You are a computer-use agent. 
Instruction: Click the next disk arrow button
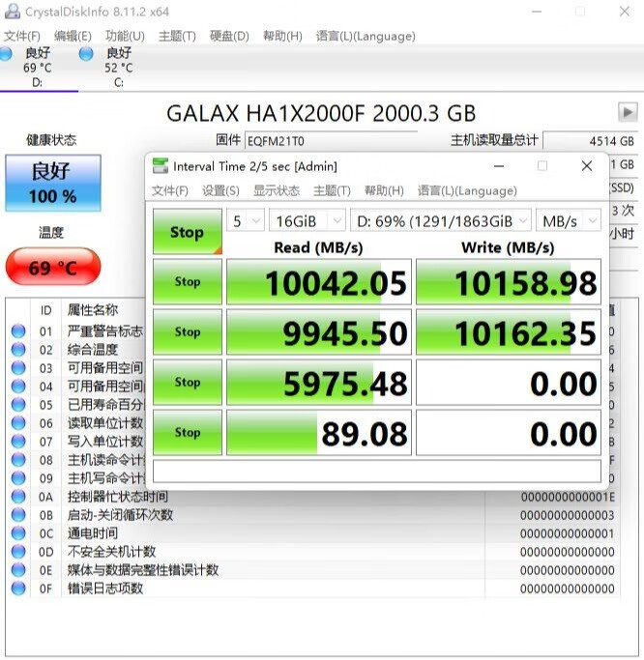point(627,112)
